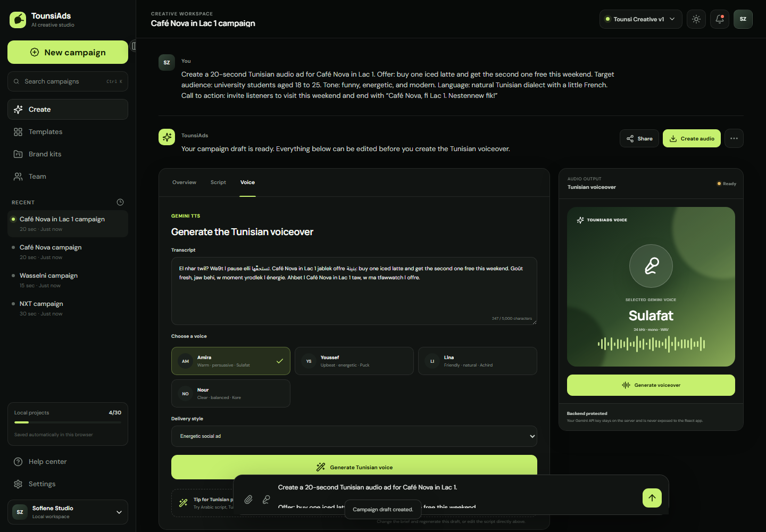Click into the Transcript text area

354,291
